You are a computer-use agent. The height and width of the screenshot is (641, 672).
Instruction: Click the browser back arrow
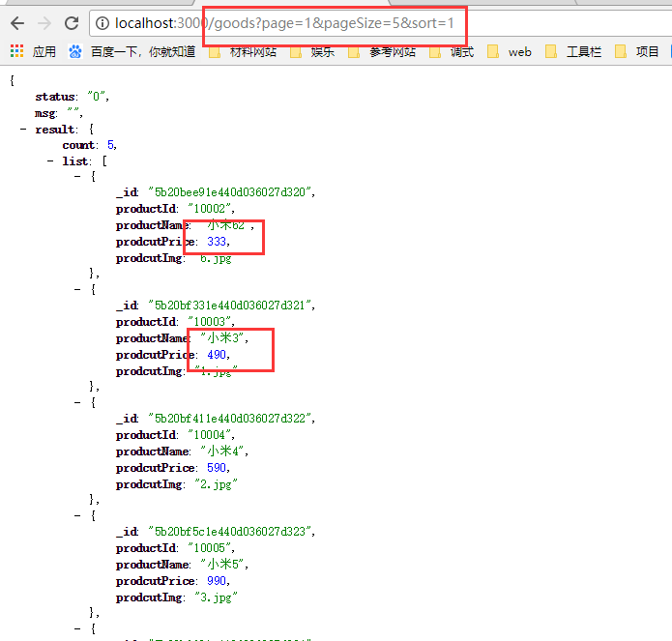click(x=17, y=23)
